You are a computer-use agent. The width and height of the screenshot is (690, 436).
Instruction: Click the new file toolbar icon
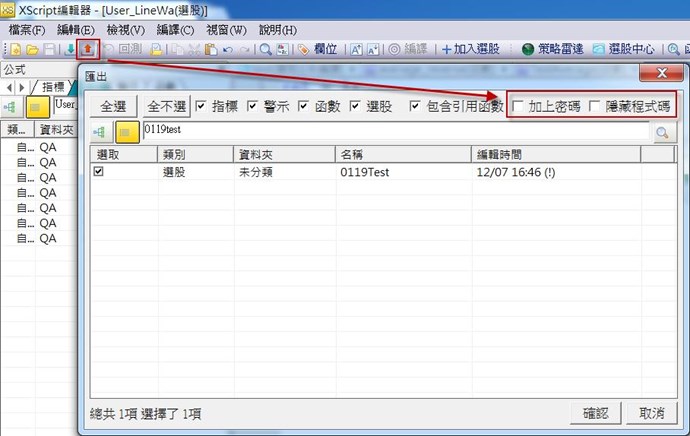tap(17, 48)
